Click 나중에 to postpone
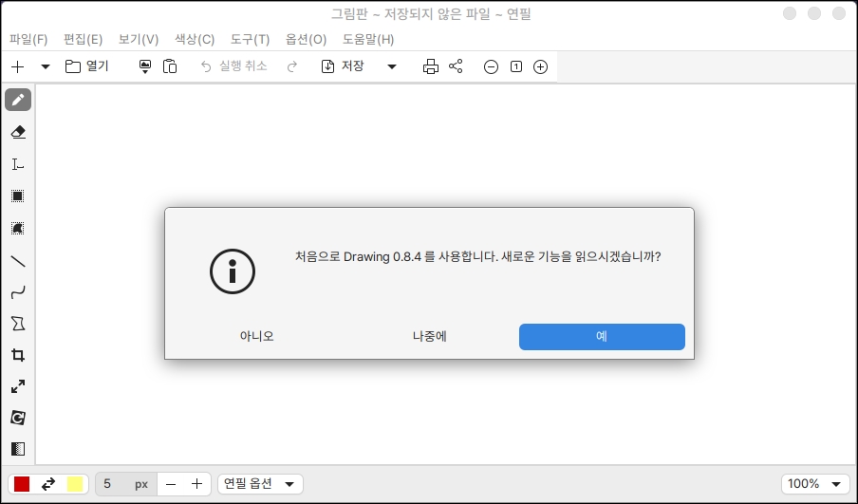858x504 pixels. (429, 336)
